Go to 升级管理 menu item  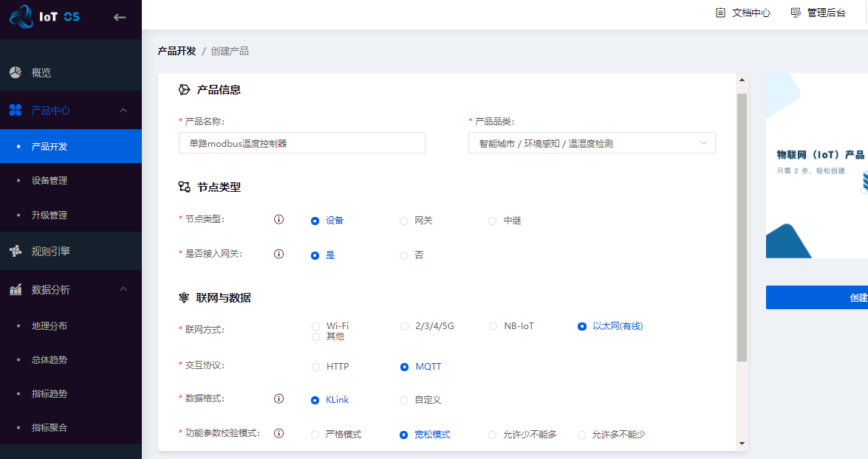49,215
